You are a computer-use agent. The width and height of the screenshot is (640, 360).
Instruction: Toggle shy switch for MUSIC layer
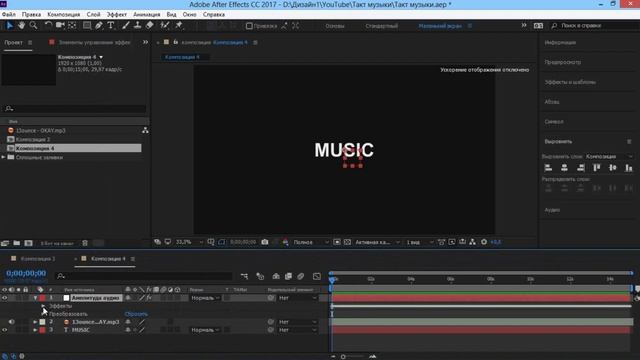[x=128, y=330]
